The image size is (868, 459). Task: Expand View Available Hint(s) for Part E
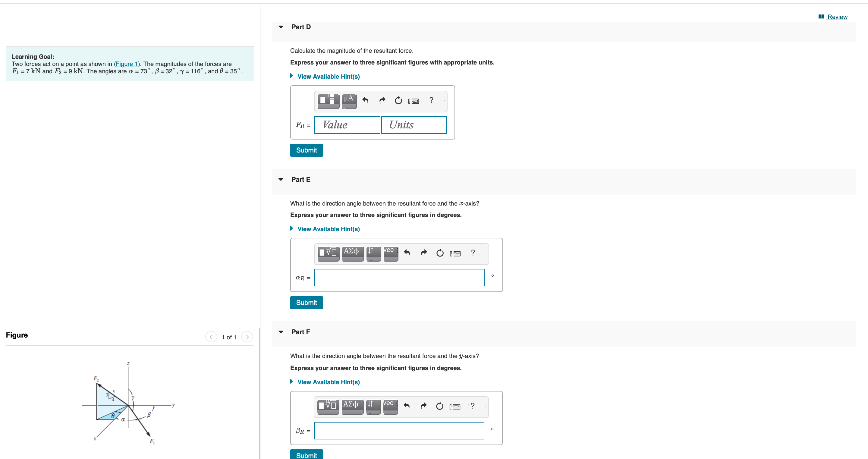[x=328, y=229]
